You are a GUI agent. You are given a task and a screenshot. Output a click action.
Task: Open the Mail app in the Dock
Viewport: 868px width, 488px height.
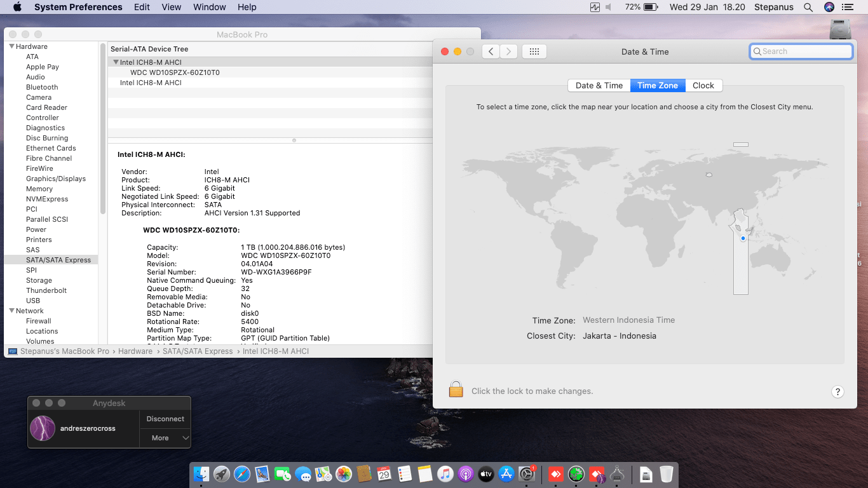pos(262,473)
